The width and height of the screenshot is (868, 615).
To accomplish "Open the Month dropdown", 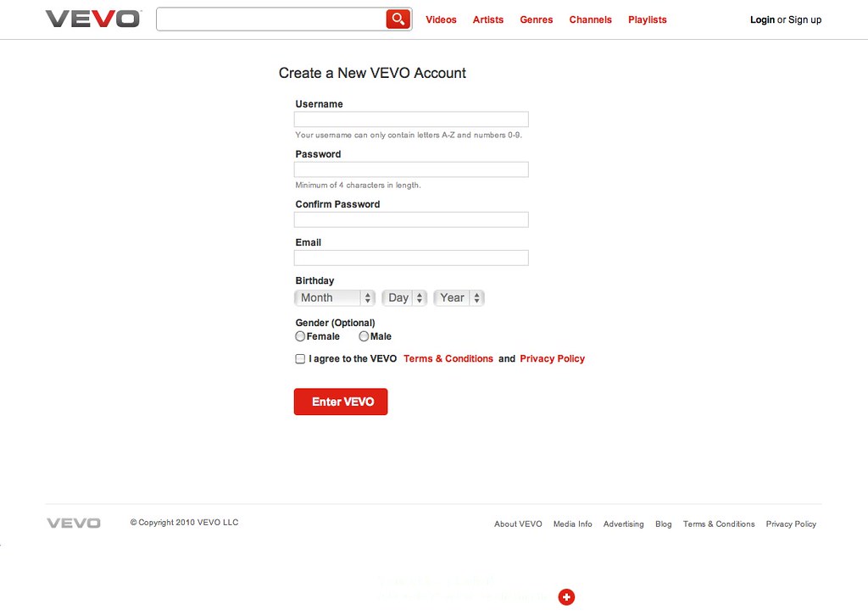I will [x=334, y=297].
